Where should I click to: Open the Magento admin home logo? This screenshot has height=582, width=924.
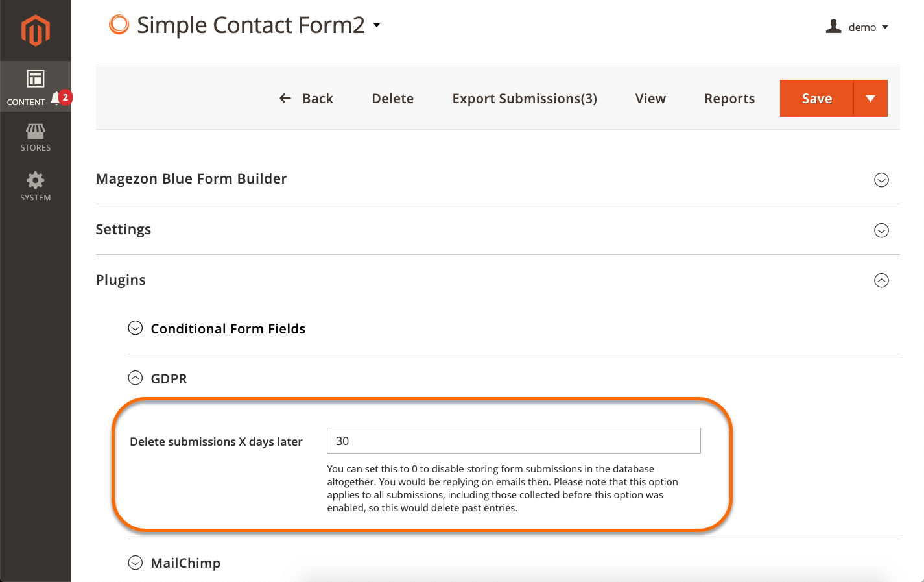click(x=36, y=29)
